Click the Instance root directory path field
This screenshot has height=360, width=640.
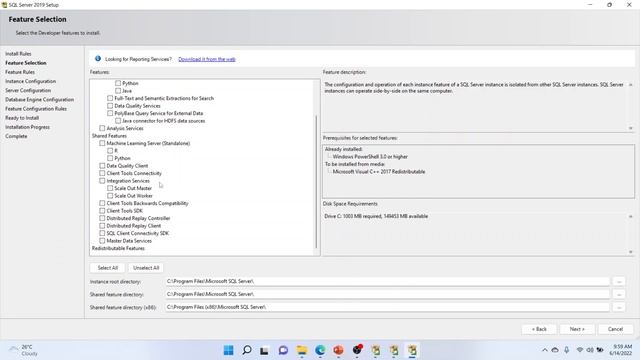click(387, 281)
